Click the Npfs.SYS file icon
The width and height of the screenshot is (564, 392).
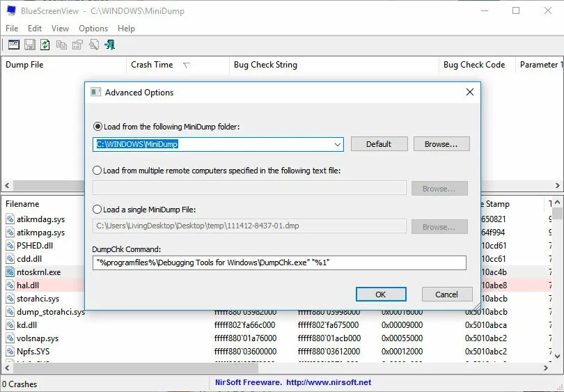click(10, 352)
